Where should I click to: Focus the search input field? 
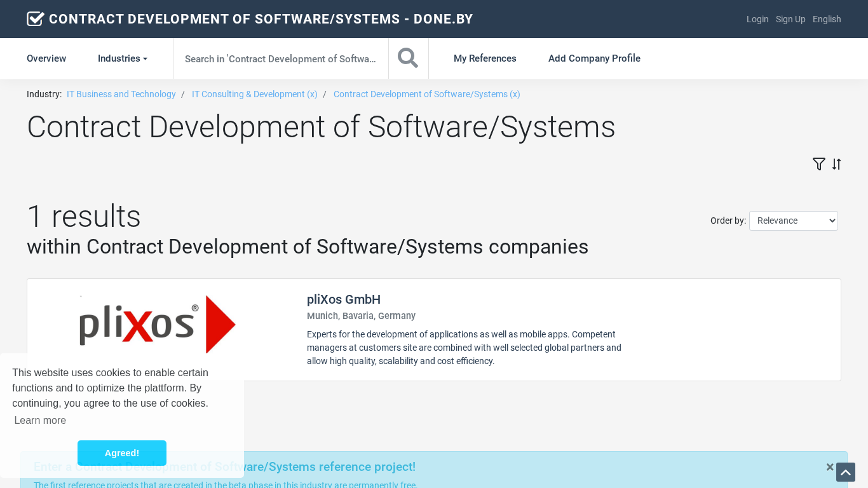click(280, 58)
